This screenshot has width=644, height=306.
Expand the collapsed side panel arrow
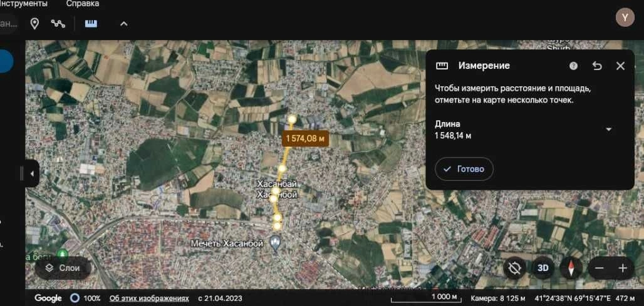32,173
